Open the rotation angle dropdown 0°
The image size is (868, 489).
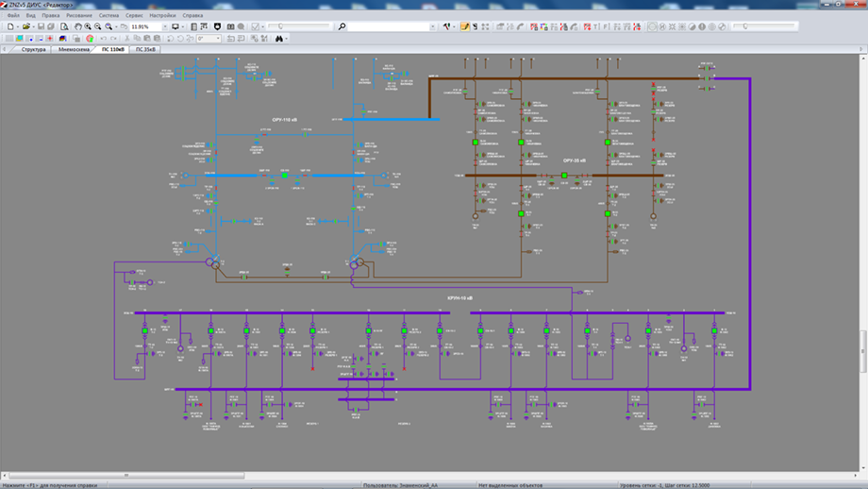pyautogui.click(x=219, y=39)
